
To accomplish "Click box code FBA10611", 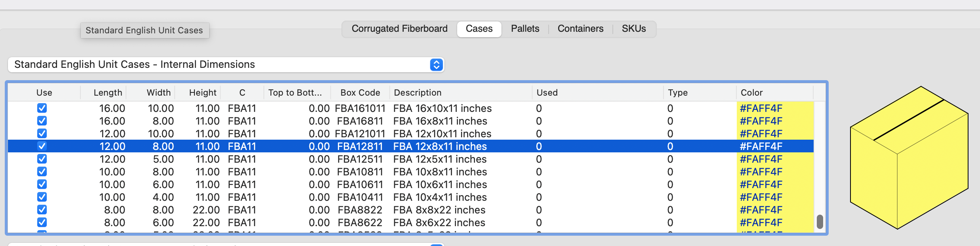I will click(360, 184).
